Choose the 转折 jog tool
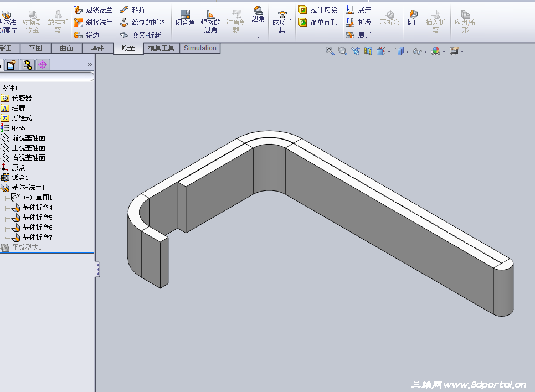 [133, 10]
